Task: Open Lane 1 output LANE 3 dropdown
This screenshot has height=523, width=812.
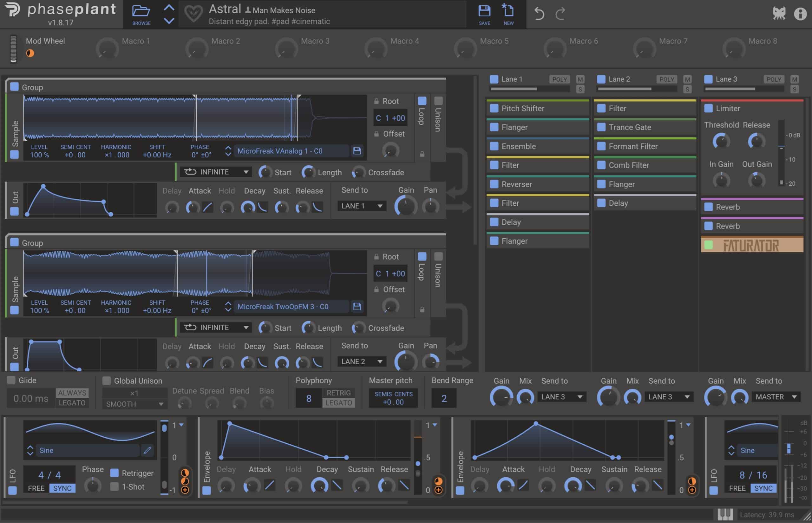Action: coord(561,397)
